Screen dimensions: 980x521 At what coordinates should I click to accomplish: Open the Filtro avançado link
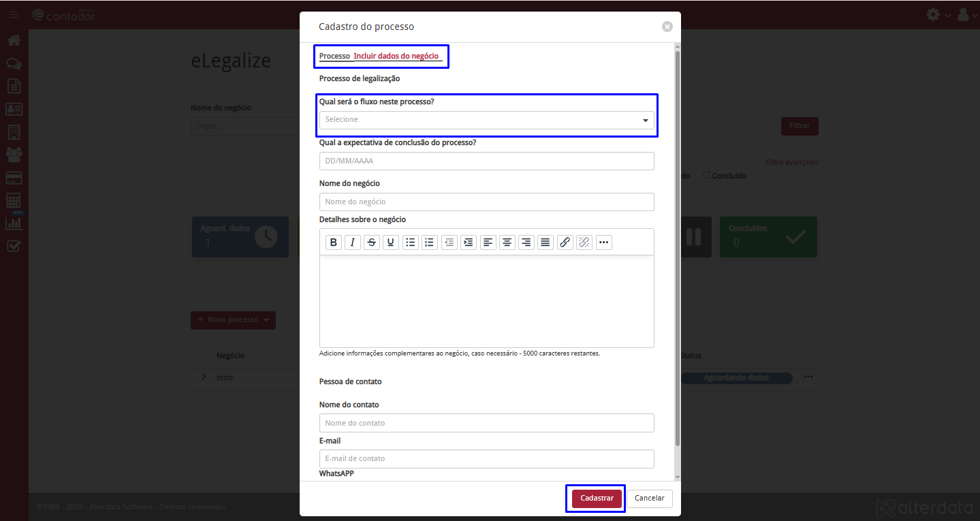tap(791, 162)
